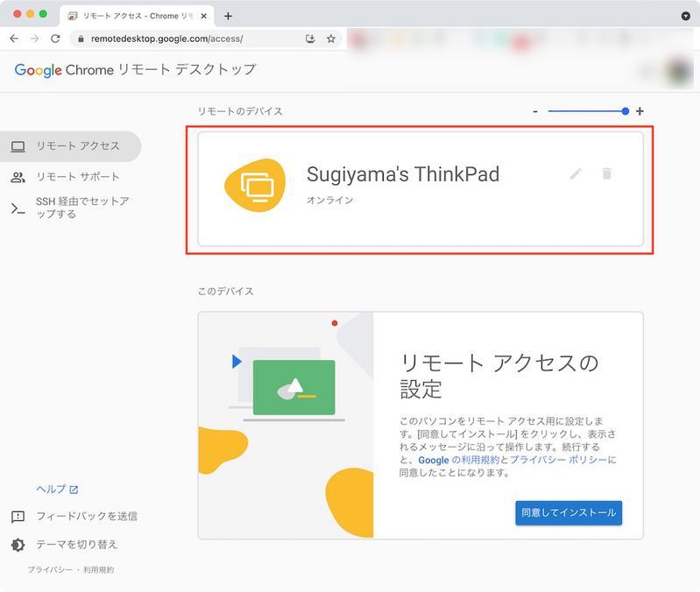Click the リモートのデバイス section label
The image size is (700, 592).
point(240,111)
